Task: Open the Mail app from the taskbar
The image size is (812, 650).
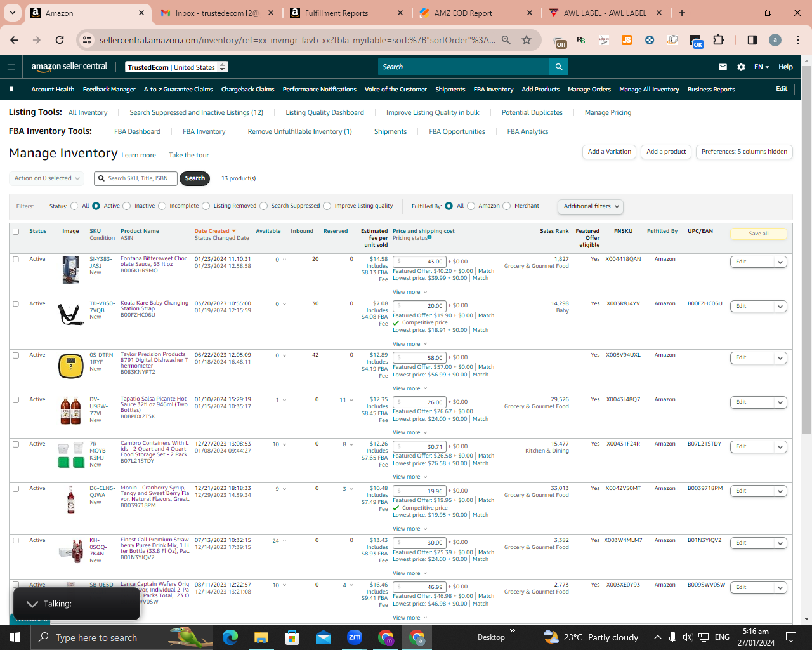Action: (324, 637)
